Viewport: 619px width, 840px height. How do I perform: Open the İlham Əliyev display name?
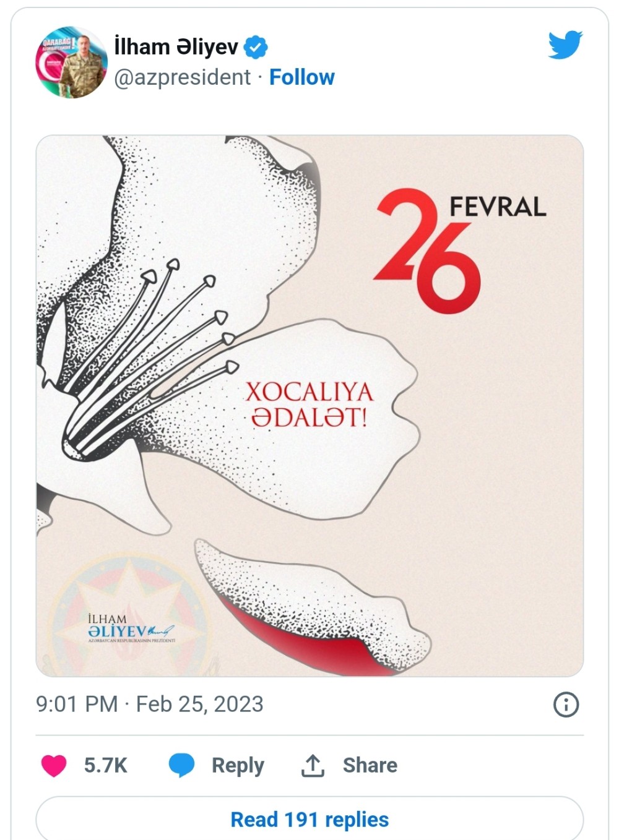pyautogui.click(x=176, y=47)
